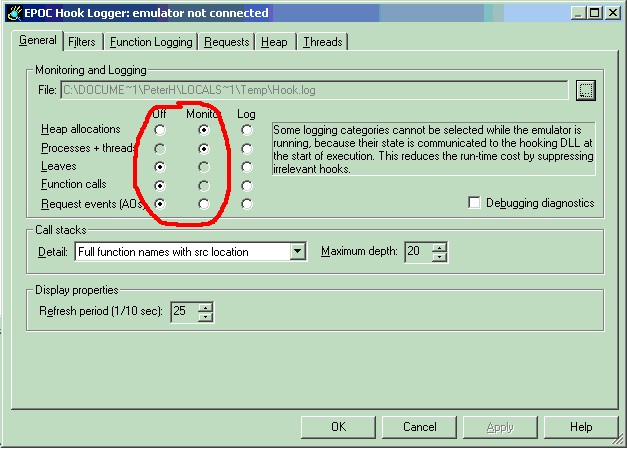
Task: Close the Hook Logger window
Action: pyautogui.click(x=613, y=13)
